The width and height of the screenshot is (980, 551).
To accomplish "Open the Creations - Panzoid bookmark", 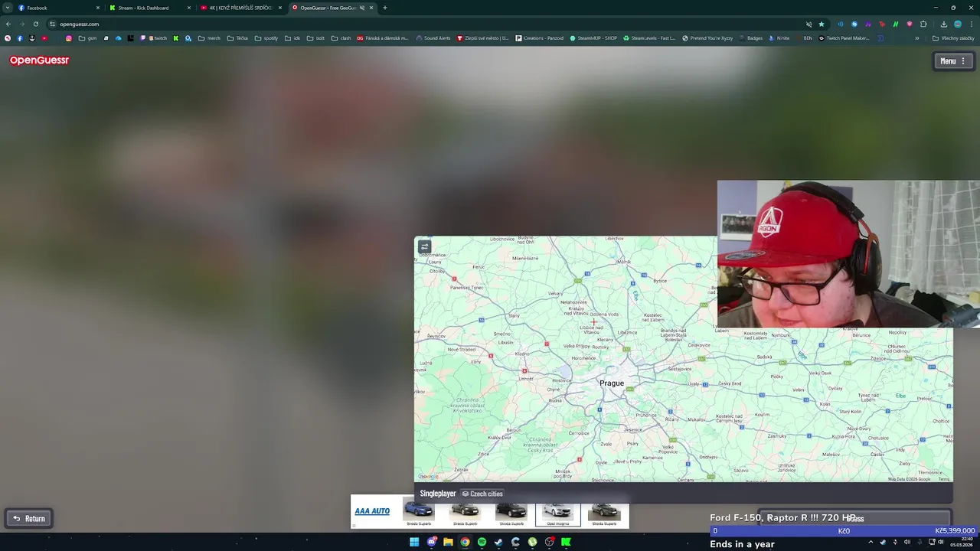I will coord(540,38).
